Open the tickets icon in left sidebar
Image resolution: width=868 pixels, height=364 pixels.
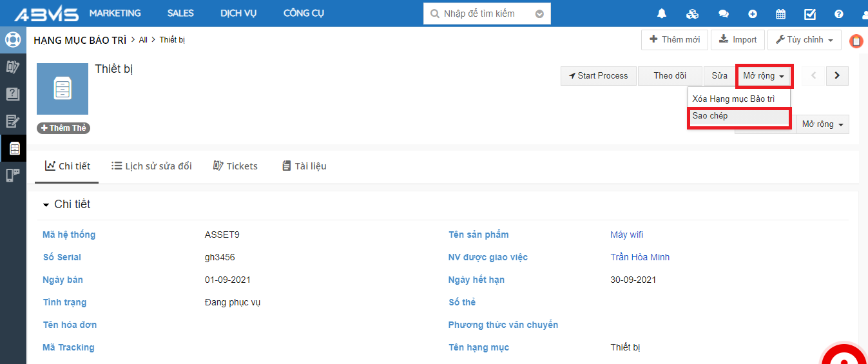point(13,66)
